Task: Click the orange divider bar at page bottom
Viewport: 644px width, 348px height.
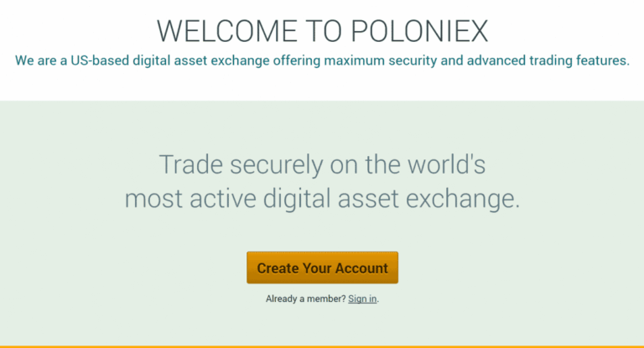Action: (x=322, y=347)
